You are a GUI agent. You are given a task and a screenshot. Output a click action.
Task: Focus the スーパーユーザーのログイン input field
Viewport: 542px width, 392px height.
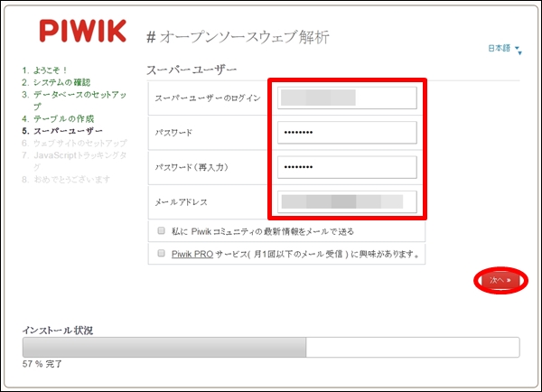click(x=347, y=98)
